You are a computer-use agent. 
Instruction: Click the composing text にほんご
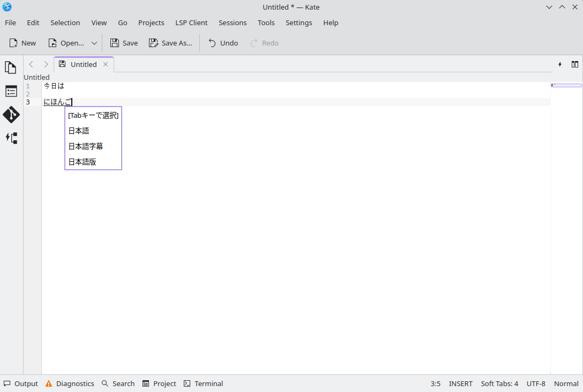pos(58,102)
